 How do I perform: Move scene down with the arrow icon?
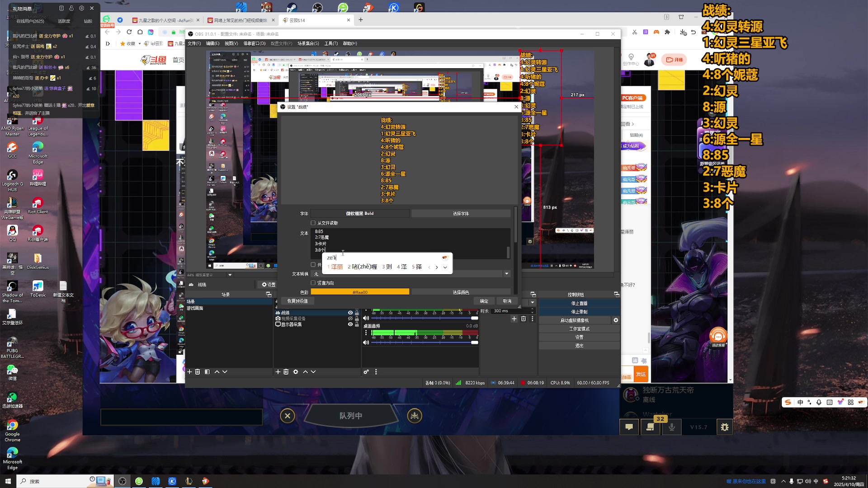(x=225, y=372)
